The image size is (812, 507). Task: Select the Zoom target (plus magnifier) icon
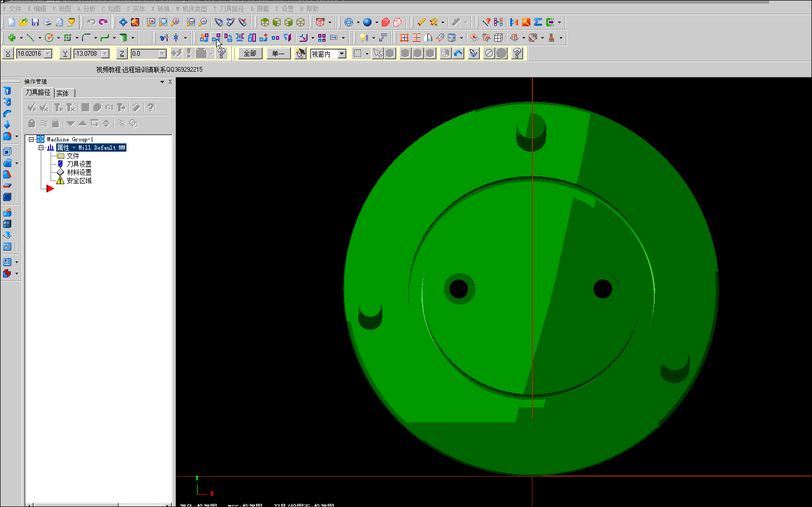click(x=151, y=22)
